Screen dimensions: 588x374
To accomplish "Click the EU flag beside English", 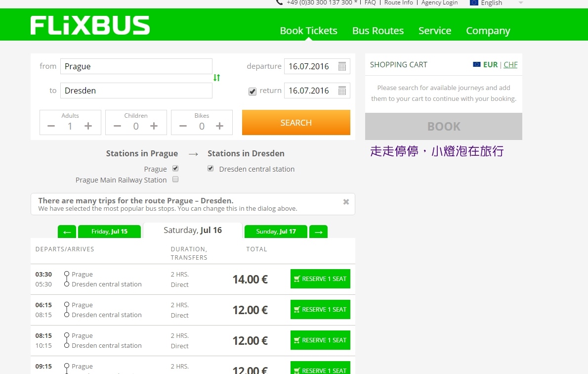I will point(474,2).
